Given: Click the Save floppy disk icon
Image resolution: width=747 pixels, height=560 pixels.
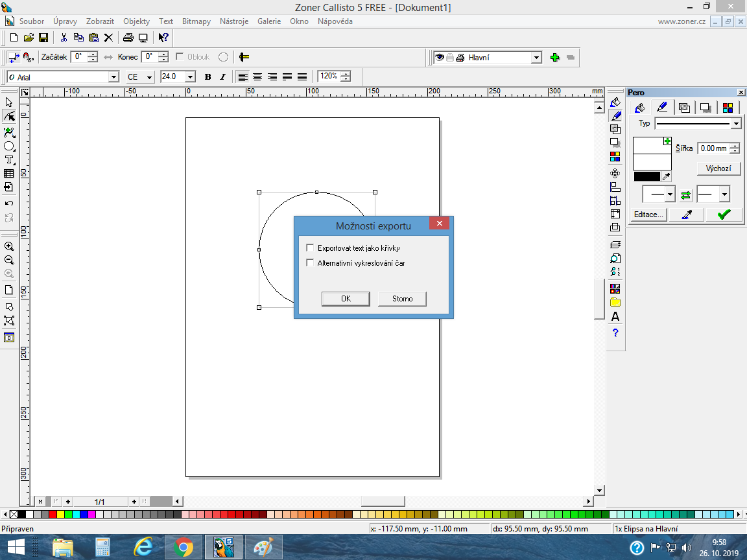Looking at the screenshot, I should [43, 38].
